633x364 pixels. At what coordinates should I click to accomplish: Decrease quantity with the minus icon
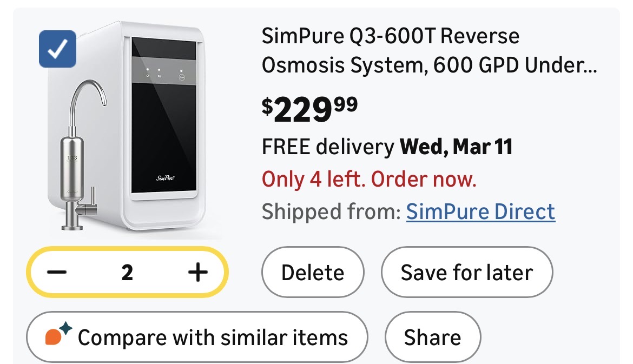click(57, 272)
